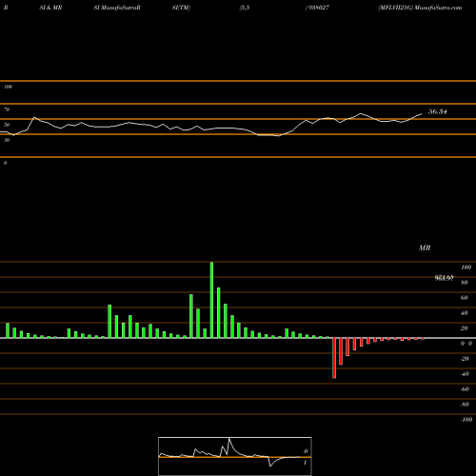Click the MR axis label -100
The width and height of the screenshot is (476, 476).
point(466,420)
